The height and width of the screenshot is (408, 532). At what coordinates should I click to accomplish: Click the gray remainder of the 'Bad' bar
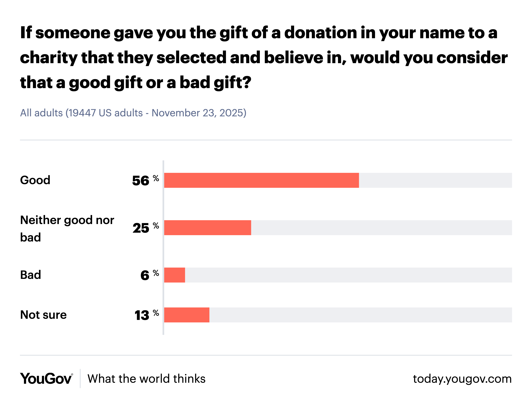pos(348,275)
